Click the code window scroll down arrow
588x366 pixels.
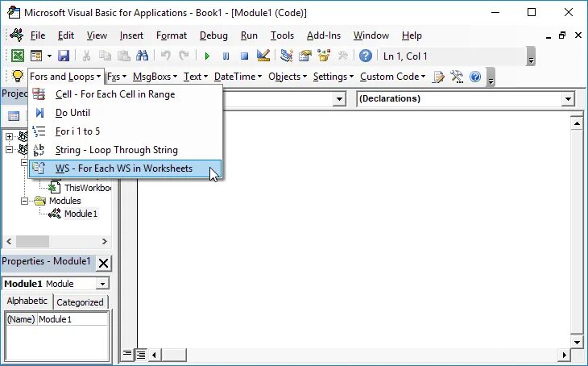point(577,342)
